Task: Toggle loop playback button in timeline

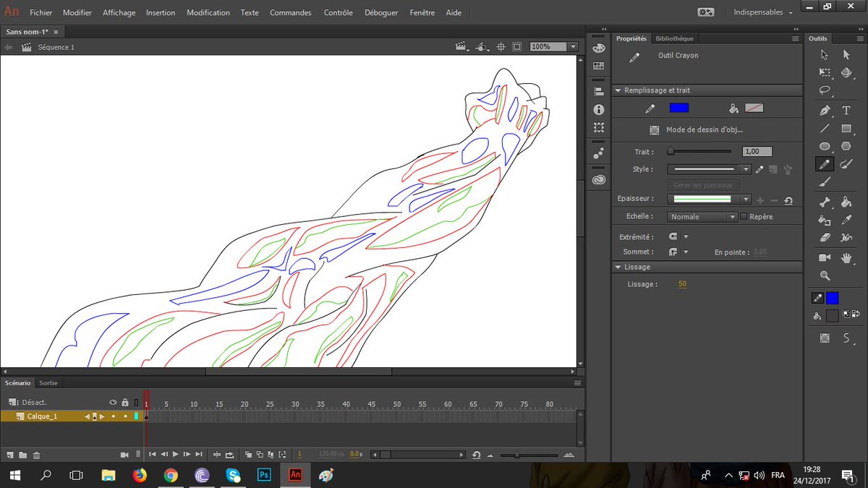Action: 230,455
